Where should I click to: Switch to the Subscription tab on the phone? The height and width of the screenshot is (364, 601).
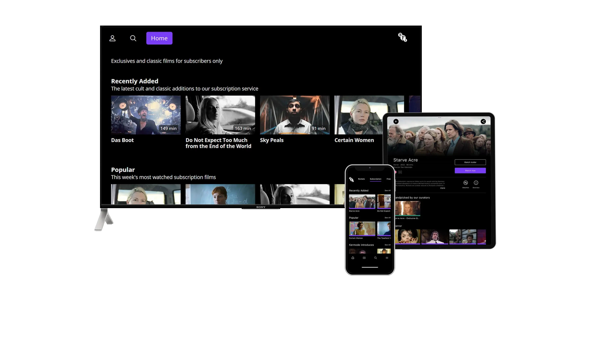pos(375,179)
